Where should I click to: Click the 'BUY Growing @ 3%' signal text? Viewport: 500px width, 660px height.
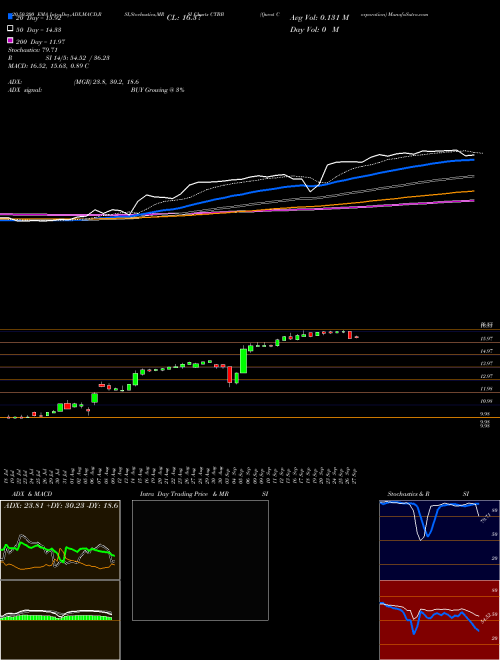(157, 90)
